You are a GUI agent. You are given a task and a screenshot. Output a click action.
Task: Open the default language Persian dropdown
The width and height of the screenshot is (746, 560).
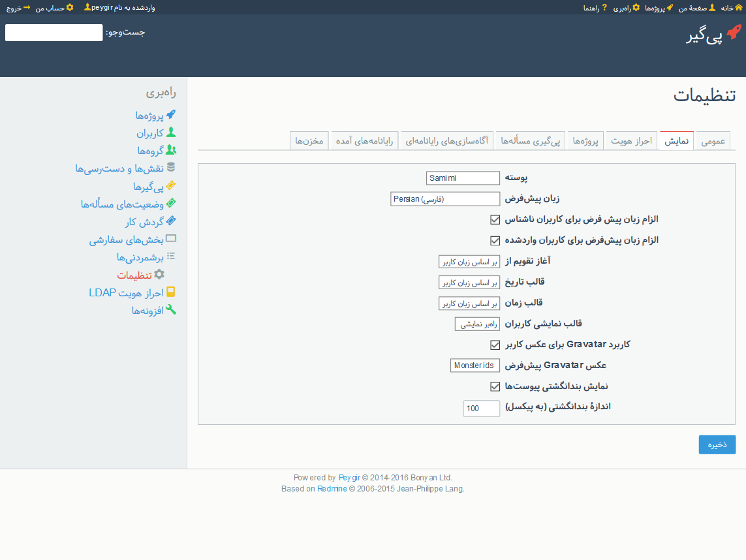(x=444, y=199)
